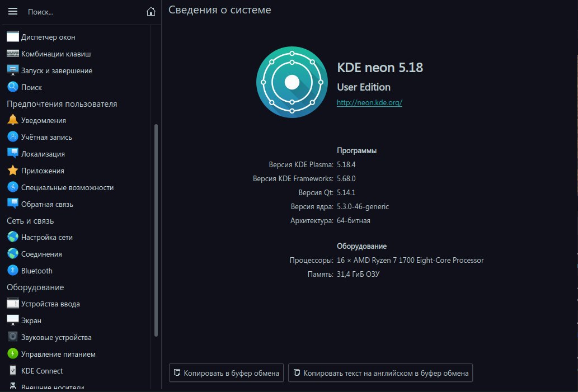Click the KDE neon 5.18 heading
The width and height of the screenshot is (578, 392).
380,68
